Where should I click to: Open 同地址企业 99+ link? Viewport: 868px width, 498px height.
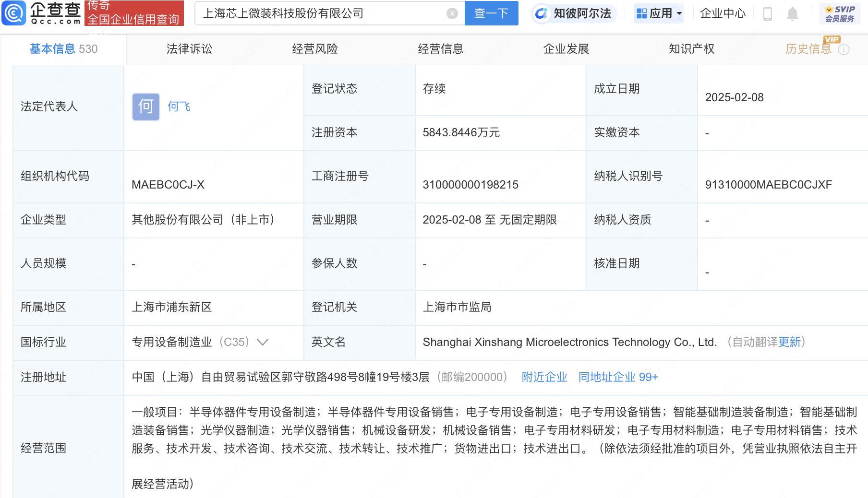pos(618,377)
